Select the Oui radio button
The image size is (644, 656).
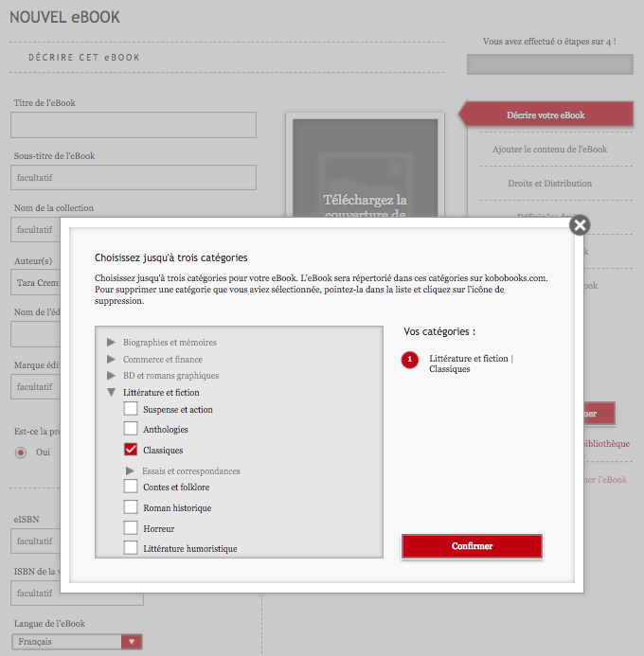(x=20, y=452)
